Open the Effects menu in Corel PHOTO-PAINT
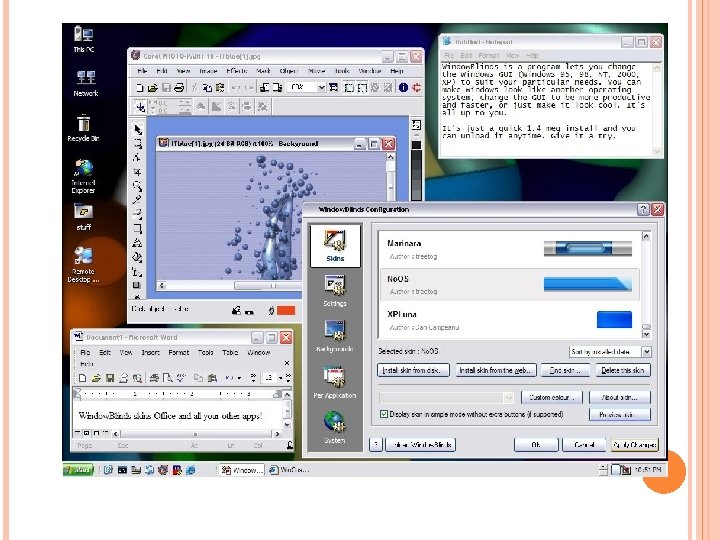 [x=236, y=71]
